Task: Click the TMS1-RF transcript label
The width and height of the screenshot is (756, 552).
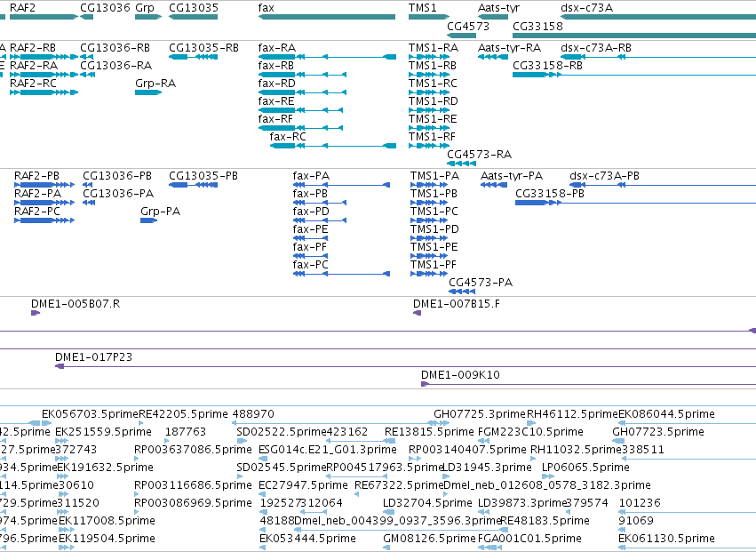Action: click(432, 137)
